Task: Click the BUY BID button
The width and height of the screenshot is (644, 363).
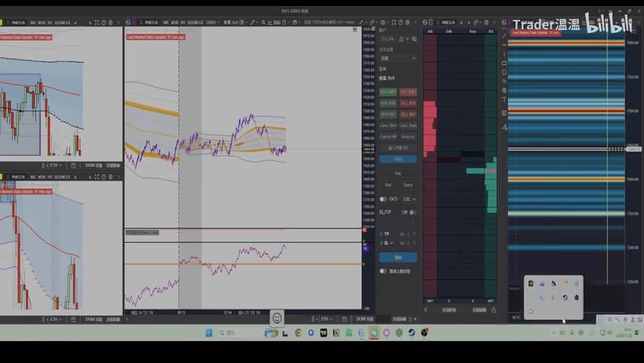Action: [388, 114]
